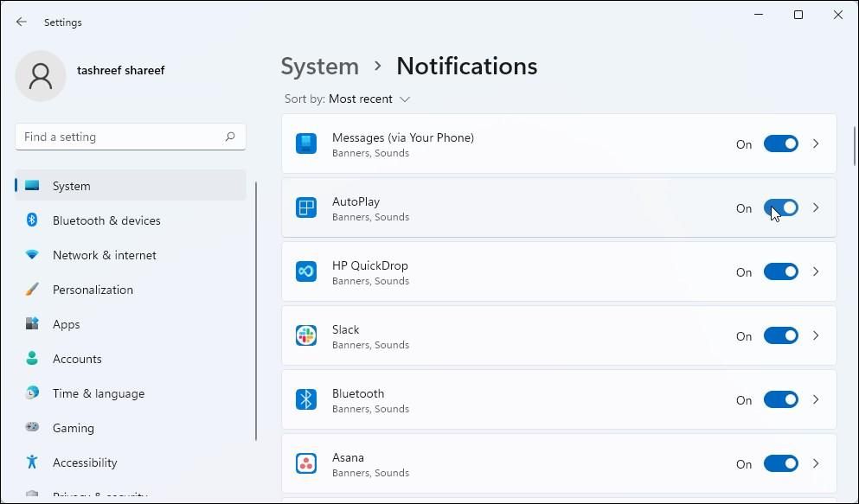This screenshot has width=859, height=504.
Task: Click the System breadcrumb link
Action: pos(320,67)
